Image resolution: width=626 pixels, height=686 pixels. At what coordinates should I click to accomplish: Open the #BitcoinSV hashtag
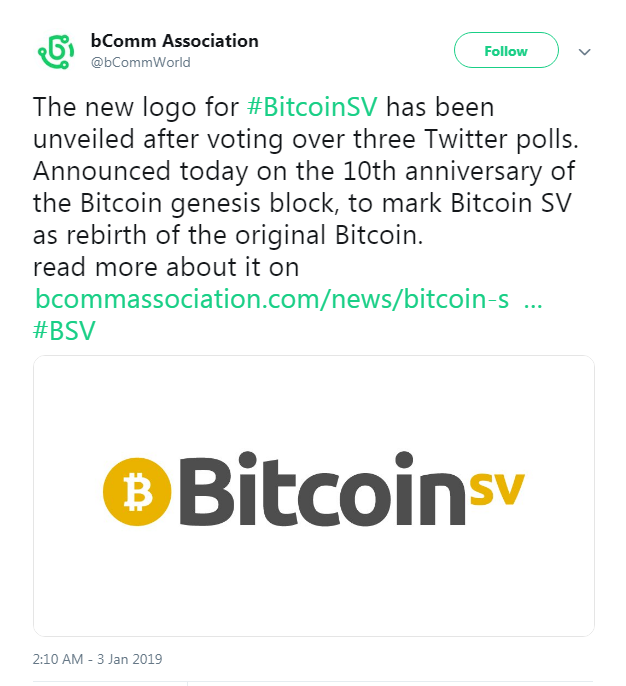(x=312, y=107)
